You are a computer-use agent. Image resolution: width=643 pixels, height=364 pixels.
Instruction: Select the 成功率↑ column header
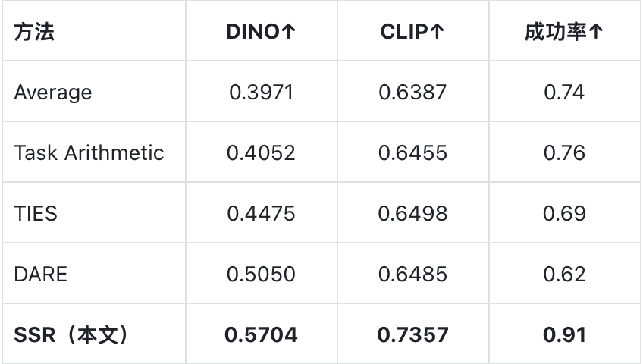click(x=564, y=32)
